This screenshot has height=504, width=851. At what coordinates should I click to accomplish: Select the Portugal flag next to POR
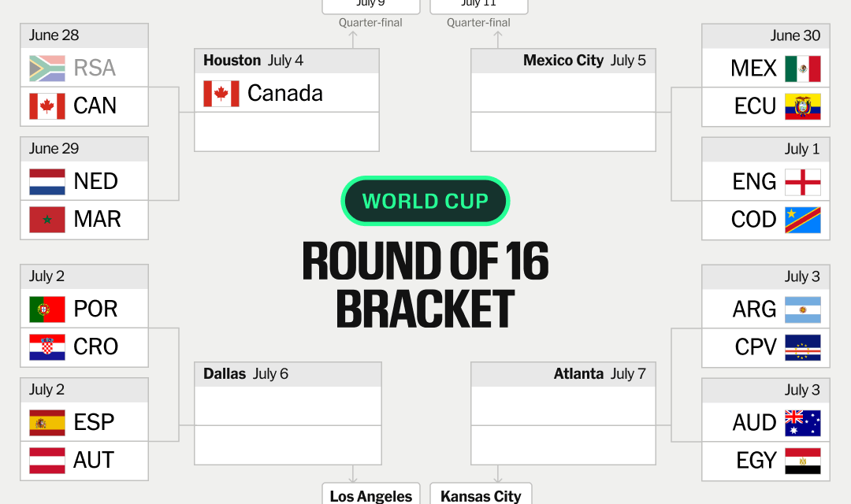click(47, 309)
